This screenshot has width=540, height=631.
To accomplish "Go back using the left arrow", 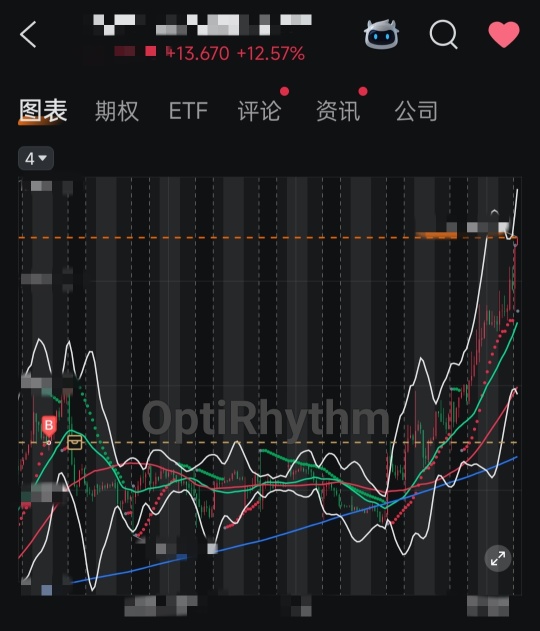I will (28, 35).
